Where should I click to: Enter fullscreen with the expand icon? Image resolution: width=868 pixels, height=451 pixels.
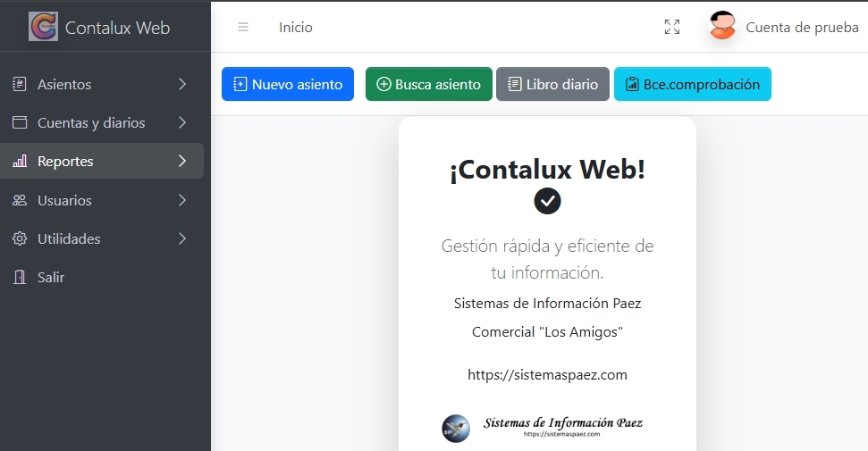pos(672,28)
